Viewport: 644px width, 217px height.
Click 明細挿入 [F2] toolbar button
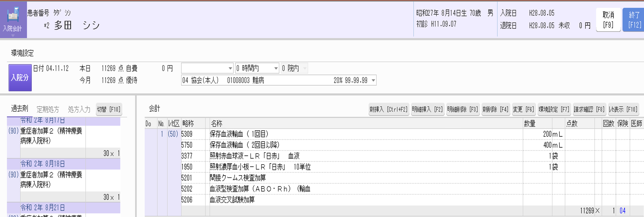click(427, 110)
